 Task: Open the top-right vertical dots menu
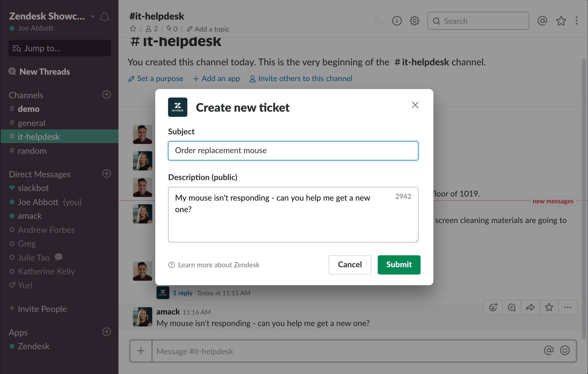coord(576,21)
